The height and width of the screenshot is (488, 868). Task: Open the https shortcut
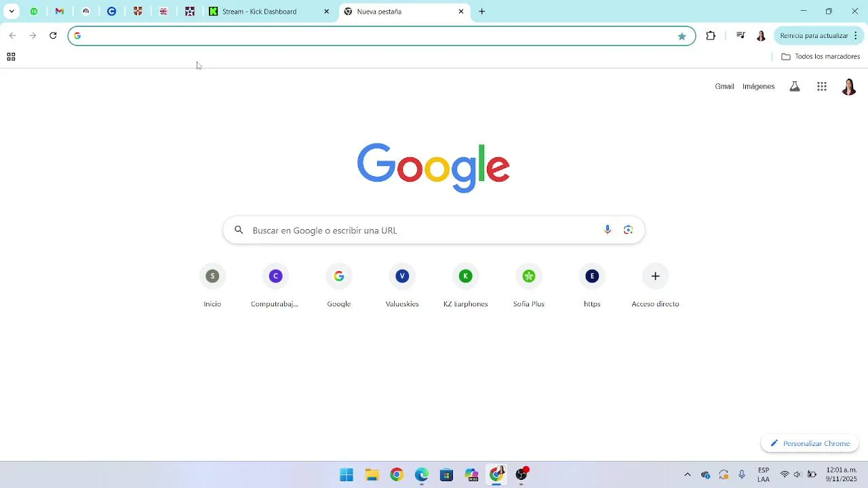(592, 286)
